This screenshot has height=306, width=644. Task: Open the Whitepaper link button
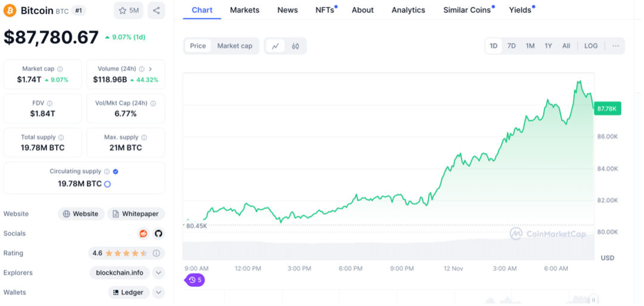pos(136,214)
